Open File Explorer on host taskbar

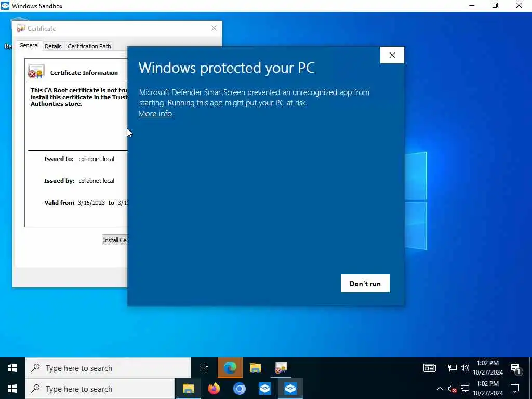point(188,389)
